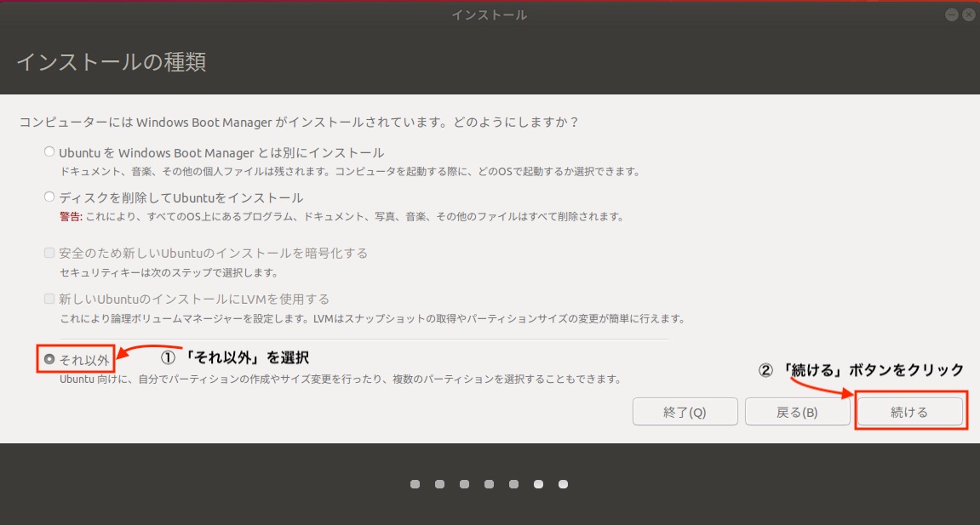Select 'ディスクを削除してUbuntuをインストール' radio button
Viewport: 980px width, 525px height.
click(49, 197)
